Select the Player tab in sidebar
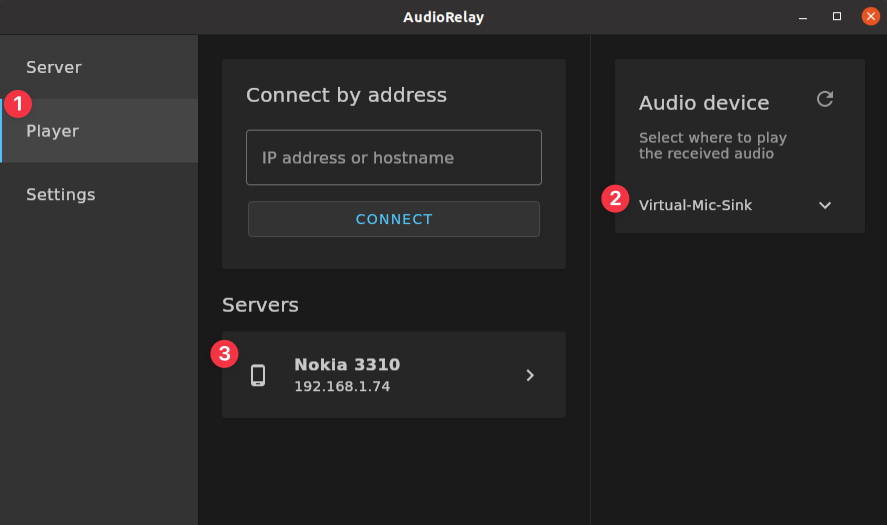 tap(53, 131)
